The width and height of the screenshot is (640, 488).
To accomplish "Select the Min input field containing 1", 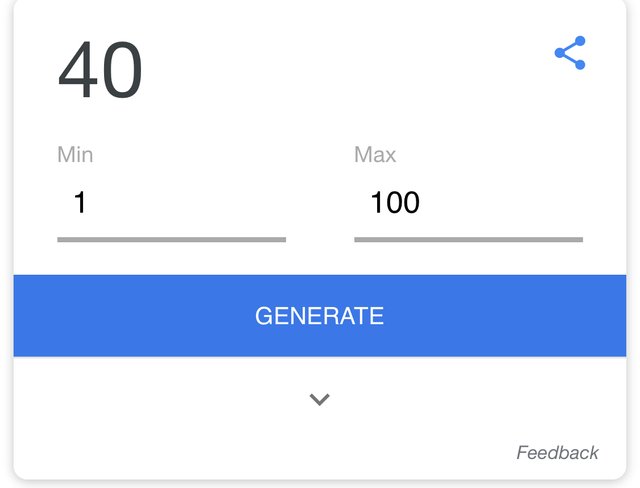I will coord(171,202).
